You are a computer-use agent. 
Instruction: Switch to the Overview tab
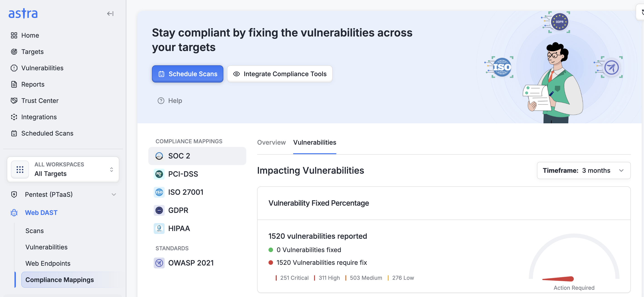point(271,142)
